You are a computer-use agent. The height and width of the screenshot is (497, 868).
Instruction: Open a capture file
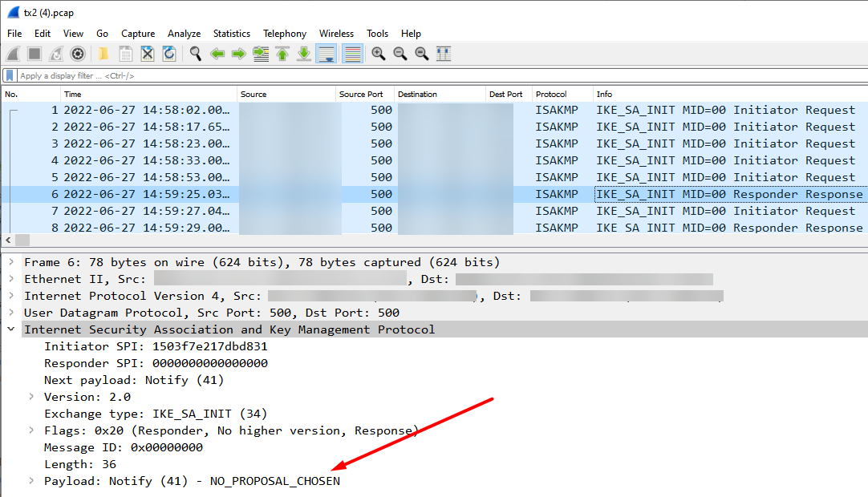103,53
